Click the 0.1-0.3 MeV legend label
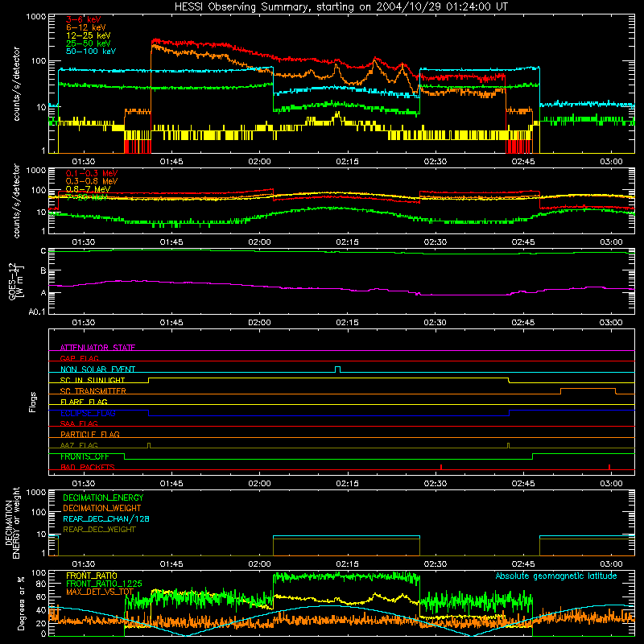Image resolution: width=644 pixels, height=644 pixels. point(92,173)
